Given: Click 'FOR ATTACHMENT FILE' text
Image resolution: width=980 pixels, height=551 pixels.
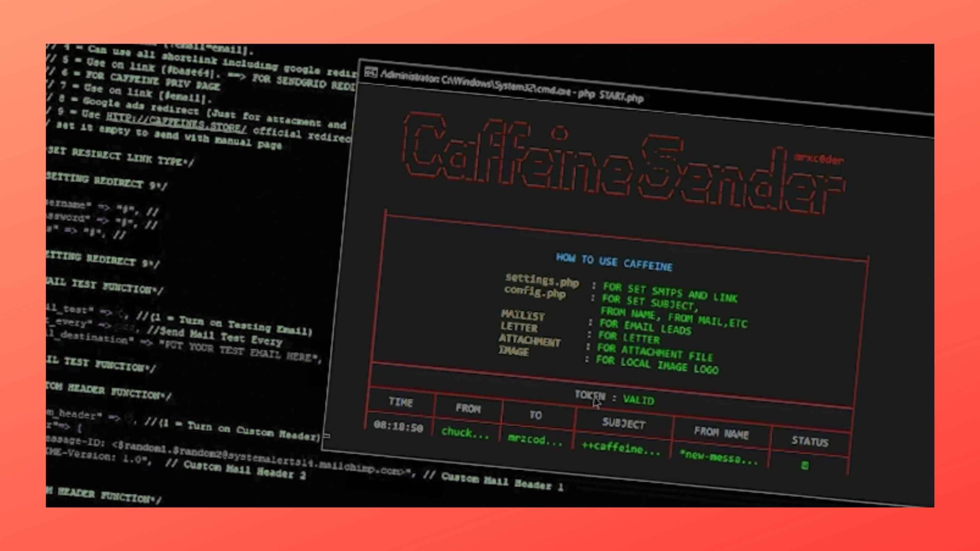Looking at the screenshot, I should [x=655, y=352].
